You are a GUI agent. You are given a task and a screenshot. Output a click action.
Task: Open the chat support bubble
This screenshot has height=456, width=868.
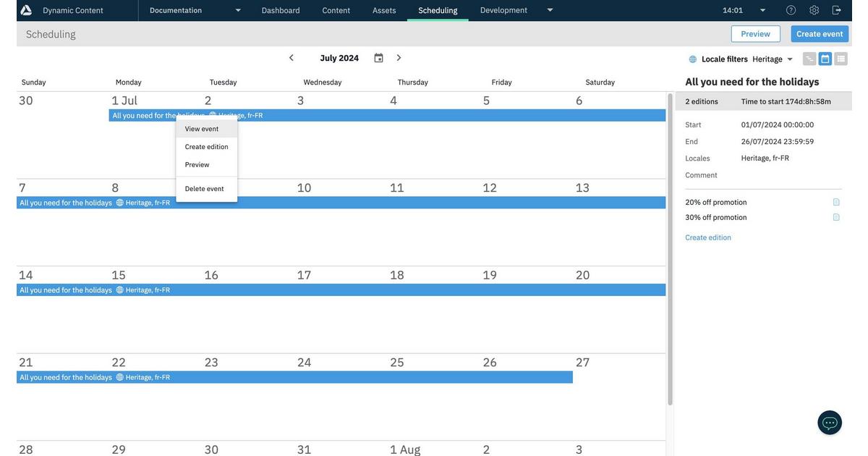click(830, 423)
